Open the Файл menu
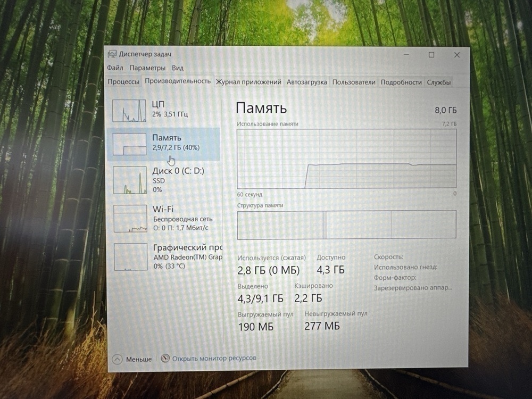 pyautogui.click(x=116, y=68)
